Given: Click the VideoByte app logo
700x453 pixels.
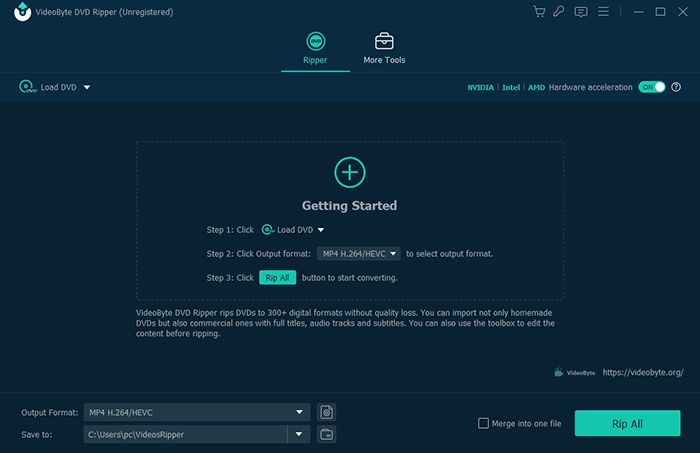Looking at the screenshot, I should coord(22,12).
